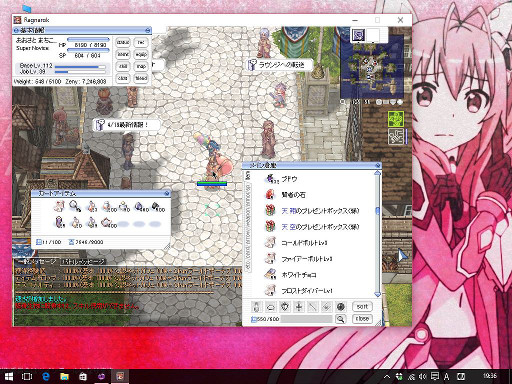
Task: Select the red sage stone item icon
Action: point(270,194)
